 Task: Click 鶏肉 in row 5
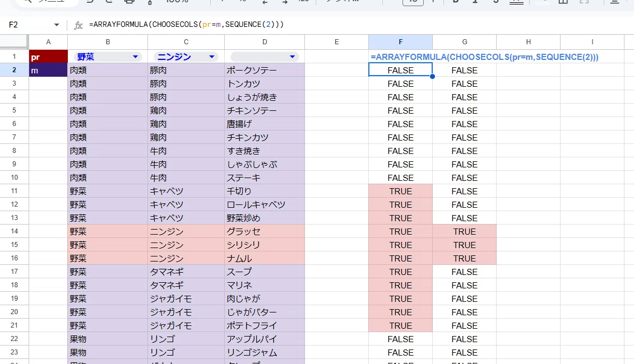coord(186,111)
